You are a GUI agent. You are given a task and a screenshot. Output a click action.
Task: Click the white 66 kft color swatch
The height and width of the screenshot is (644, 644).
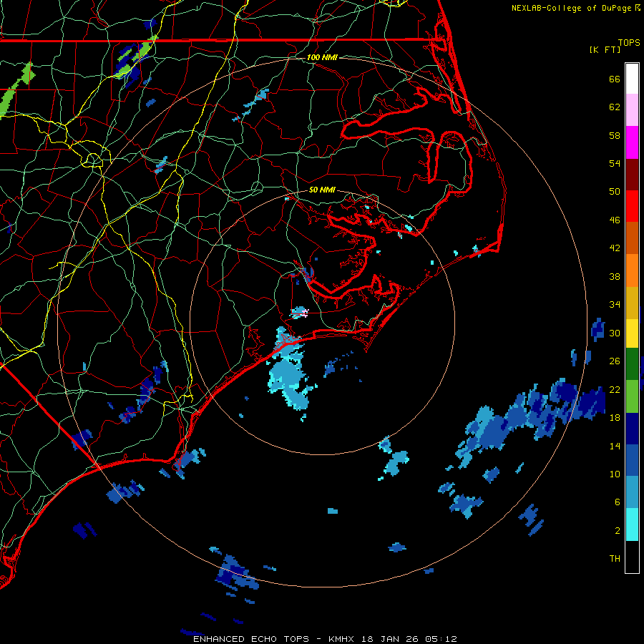[632, 79]
